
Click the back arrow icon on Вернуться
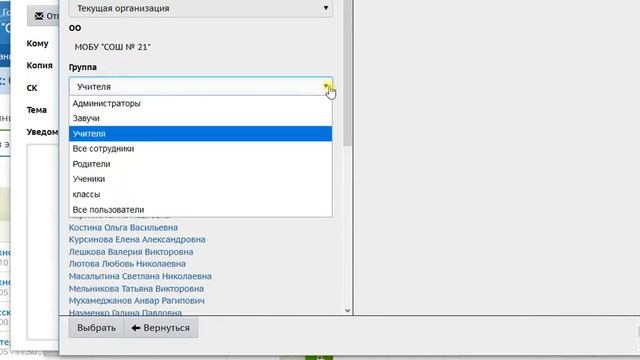pyautogui.click(x=136, y=328)
